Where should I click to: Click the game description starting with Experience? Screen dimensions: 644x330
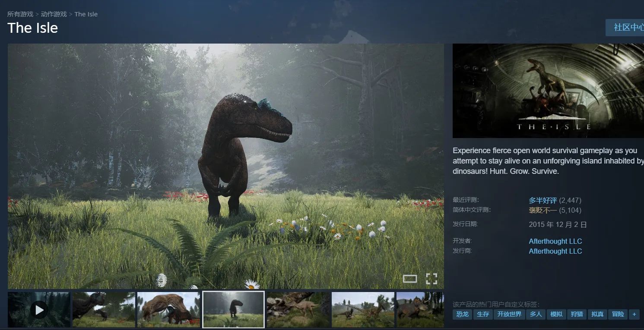point(548,161)
